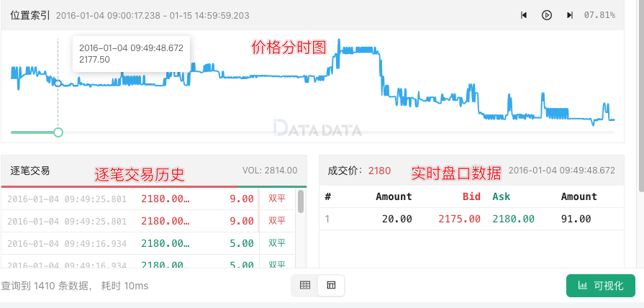Click the Bid price 2175.00

459,219
